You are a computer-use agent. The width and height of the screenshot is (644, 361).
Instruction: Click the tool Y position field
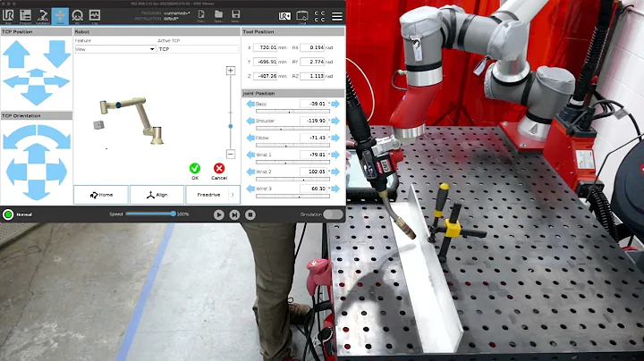pyautogui.click(x=266, y=62)
